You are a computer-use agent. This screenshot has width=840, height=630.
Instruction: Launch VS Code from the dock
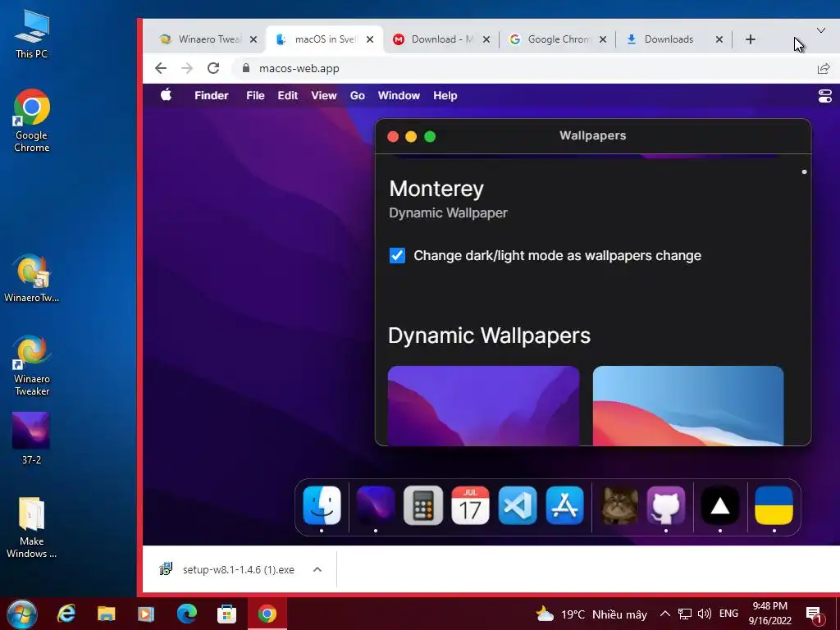[518, 505]
